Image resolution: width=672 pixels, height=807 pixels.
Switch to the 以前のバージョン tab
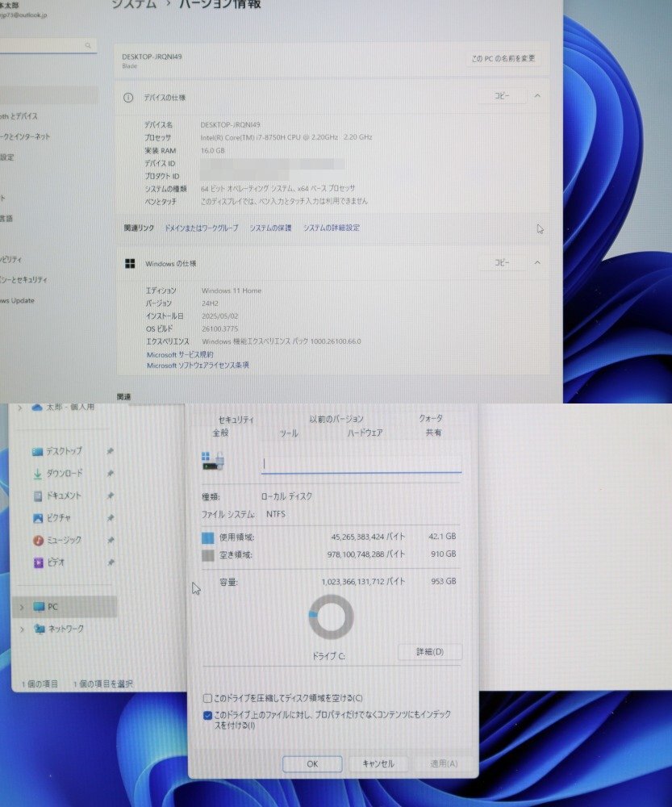(336, 419)
